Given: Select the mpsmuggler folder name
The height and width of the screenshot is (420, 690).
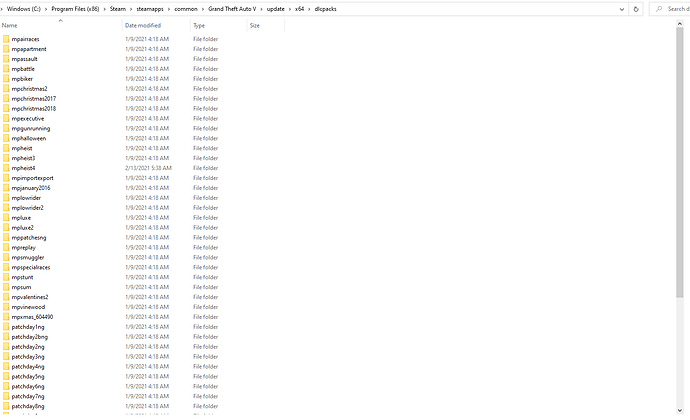Looking at the screenshot, I should click(x=28, y=258).
